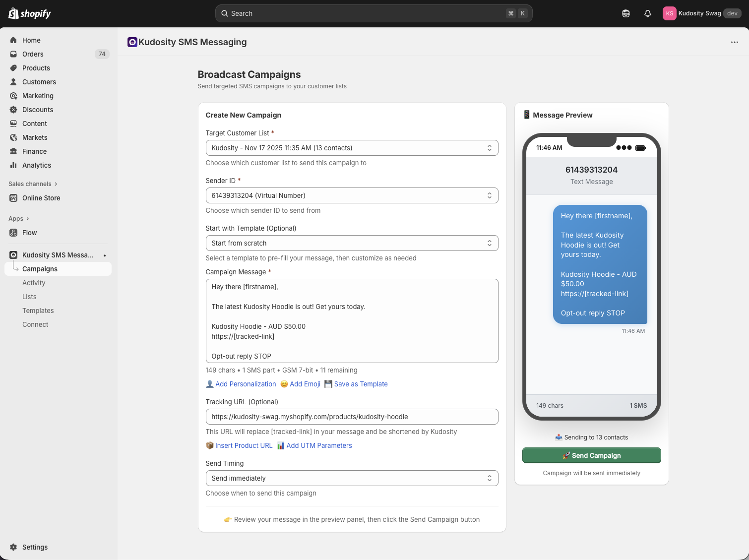Click the pin dot beside Kudosity SMS app

click(105, 255)
